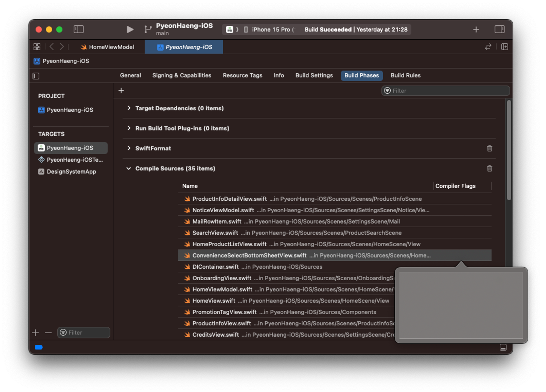Add a new build phase with plus
Image resolution: width=546 pixels, height=392 pixels.
(x=121, y=90)
